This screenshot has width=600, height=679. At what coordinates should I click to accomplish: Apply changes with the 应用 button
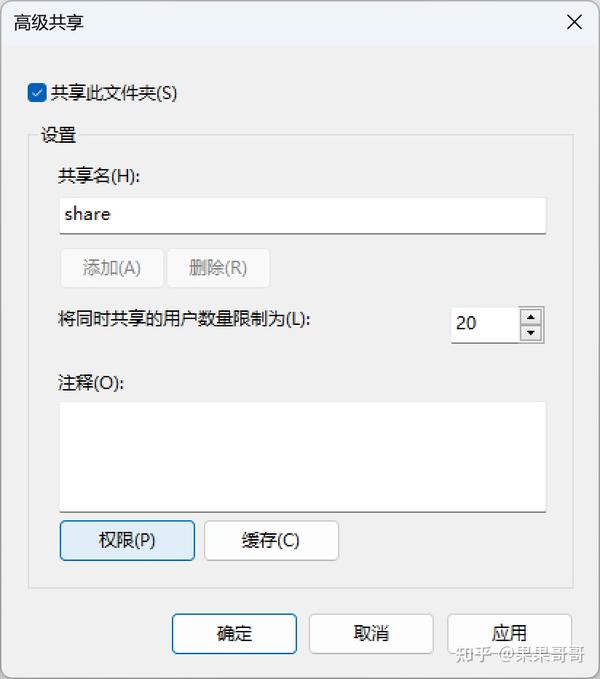(509, 634)
